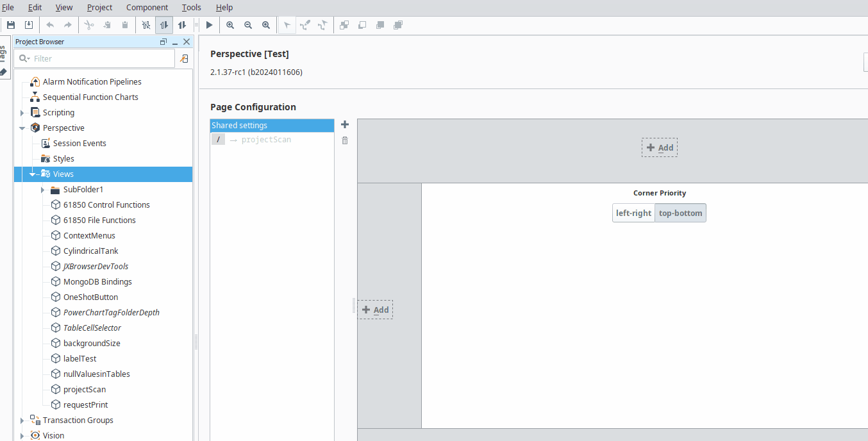
Task: Reset zoom with third magnifier icon
Action: point(266,25)
